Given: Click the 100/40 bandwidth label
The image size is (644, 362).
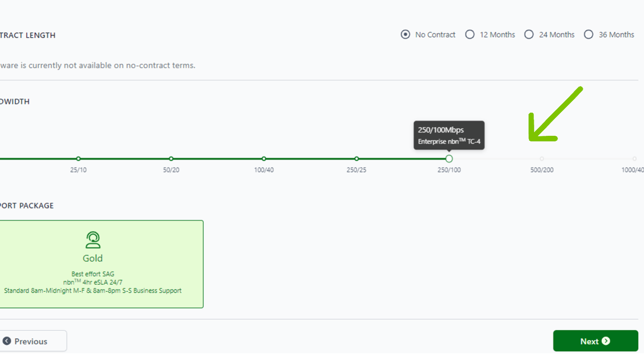Looking at the screenshot, I should click(264, 170).
